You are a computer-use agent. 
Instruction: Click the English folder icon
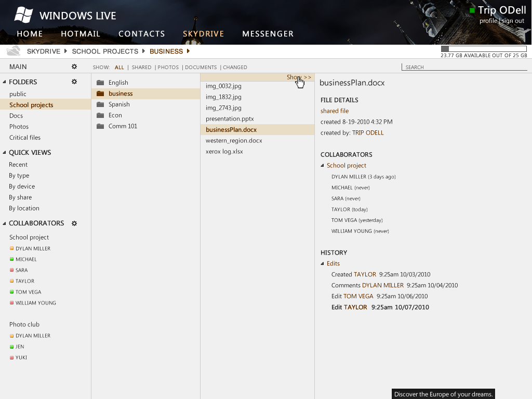click(100, 83)
